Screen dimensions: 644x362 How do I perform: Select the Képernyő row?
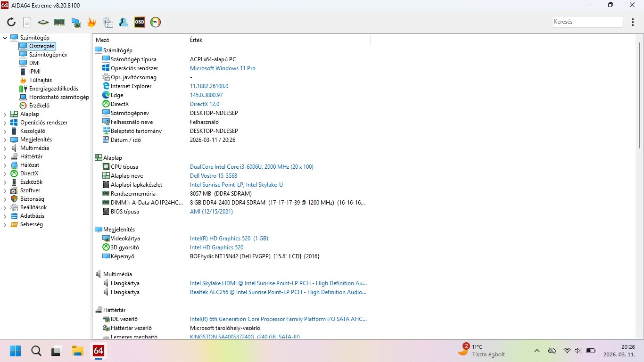[231, 256]
